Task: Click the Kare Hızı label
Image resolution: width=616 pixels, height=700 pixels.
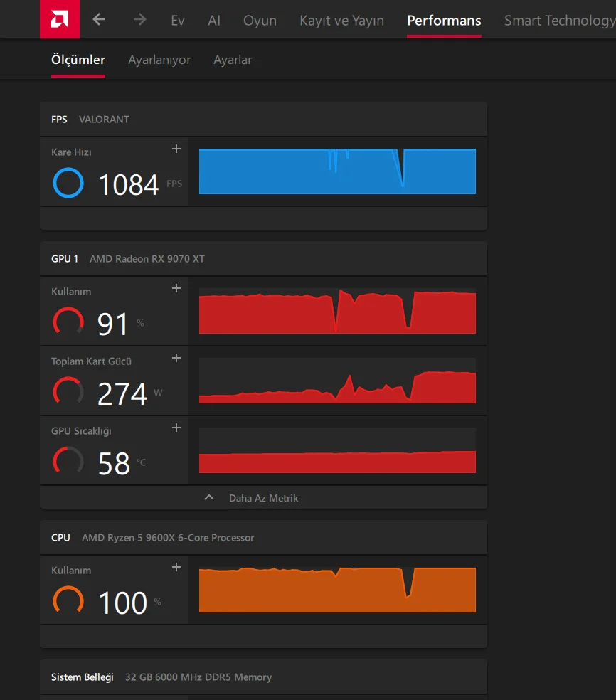Action: [71, 152]
